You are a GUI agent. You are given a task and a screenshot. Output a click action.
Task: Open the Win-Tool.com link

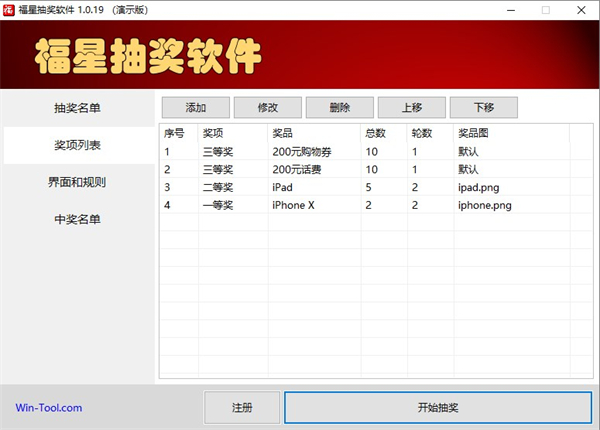49,408
